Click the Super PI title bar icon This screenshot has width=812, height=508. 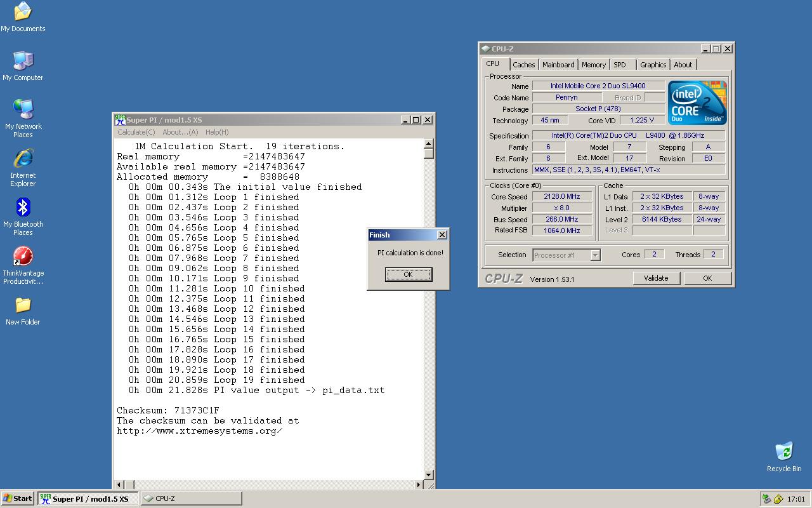(120, 120)
